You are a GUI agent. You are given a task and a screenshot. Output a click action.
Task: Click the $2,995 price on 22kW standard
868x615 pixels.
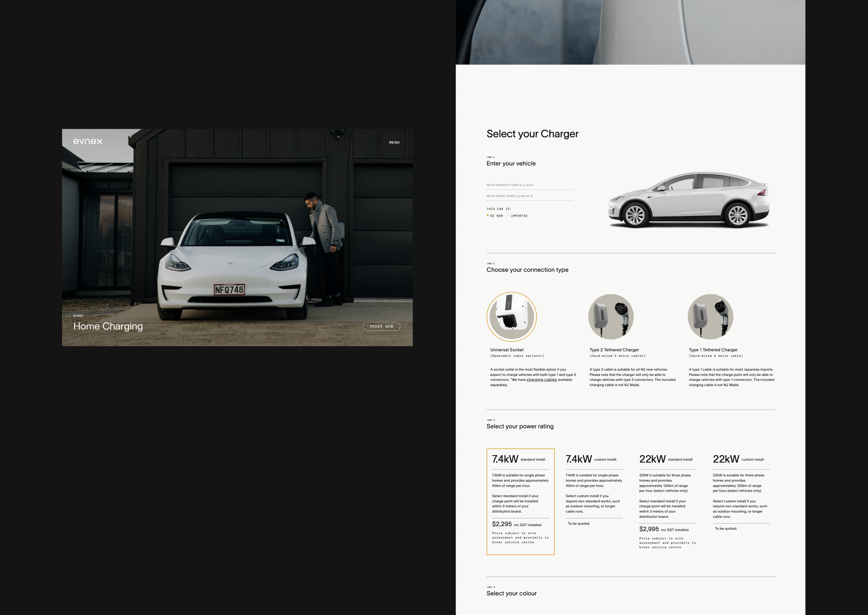(x=649, y=529)
